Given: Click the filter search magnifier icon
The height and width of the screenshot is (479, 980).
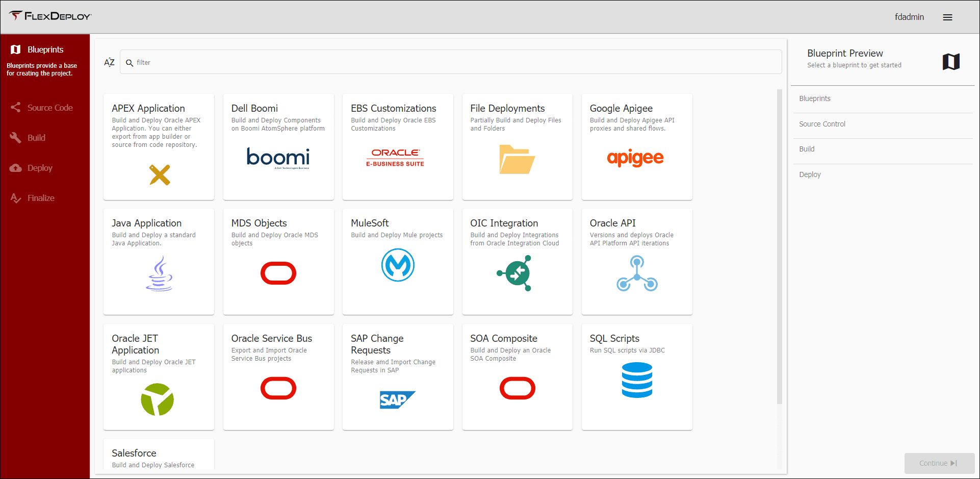Looking at the screenshot, I should 130,63.
